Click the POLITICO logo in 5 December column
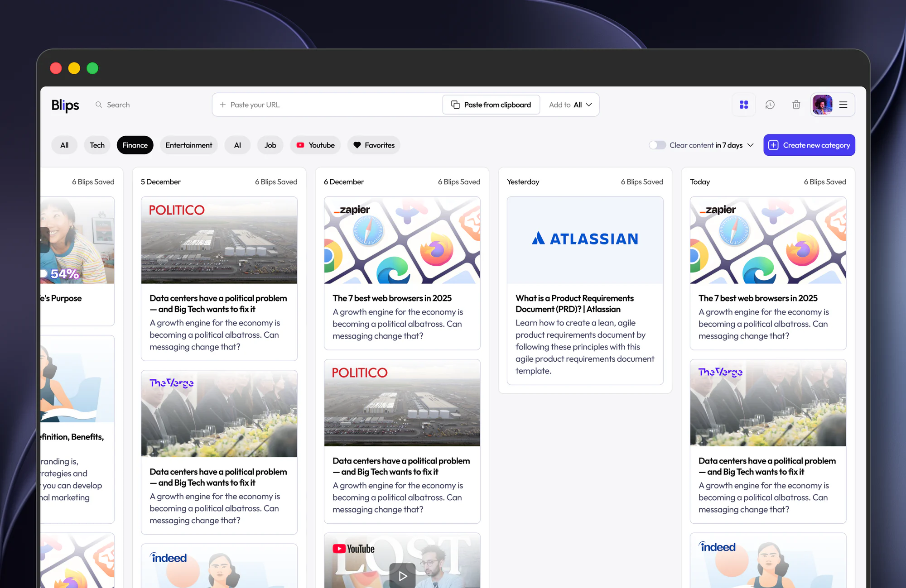This screenshot has height=588, width=906. point(177,210)
